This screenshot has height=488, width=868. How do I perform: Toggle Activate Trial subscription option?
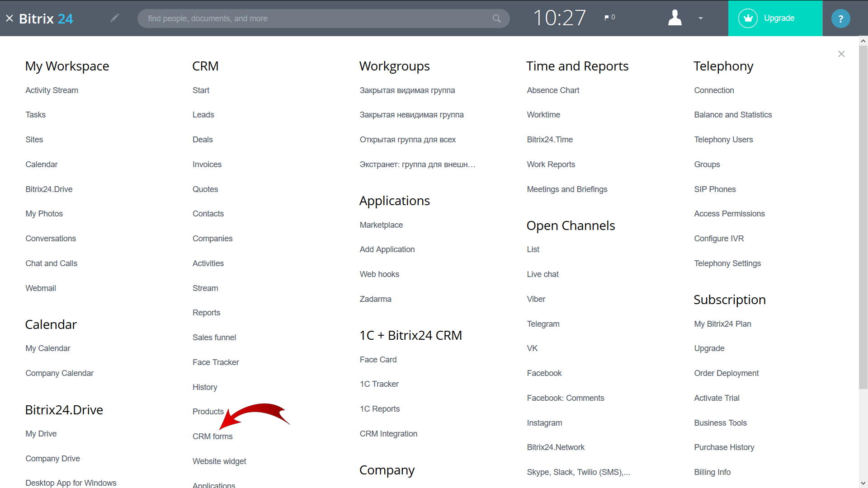tap(715, 398)
